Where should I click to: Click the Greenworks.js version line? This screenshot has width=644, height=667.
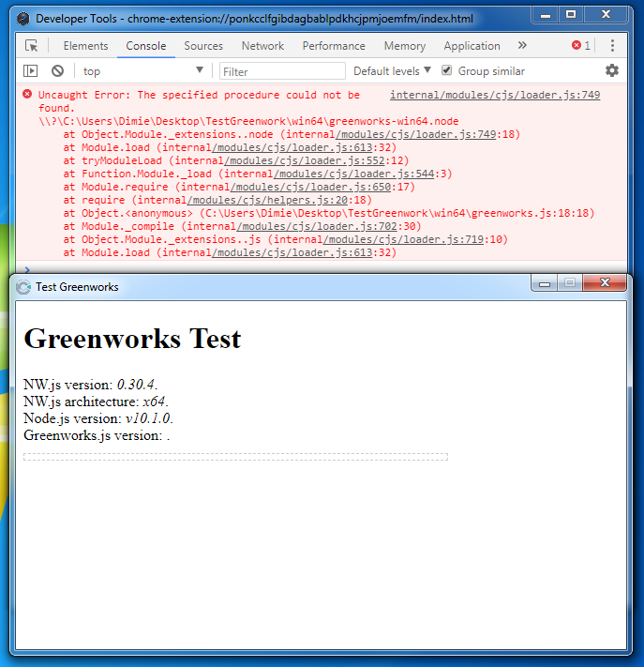click(x=97, y=435)
